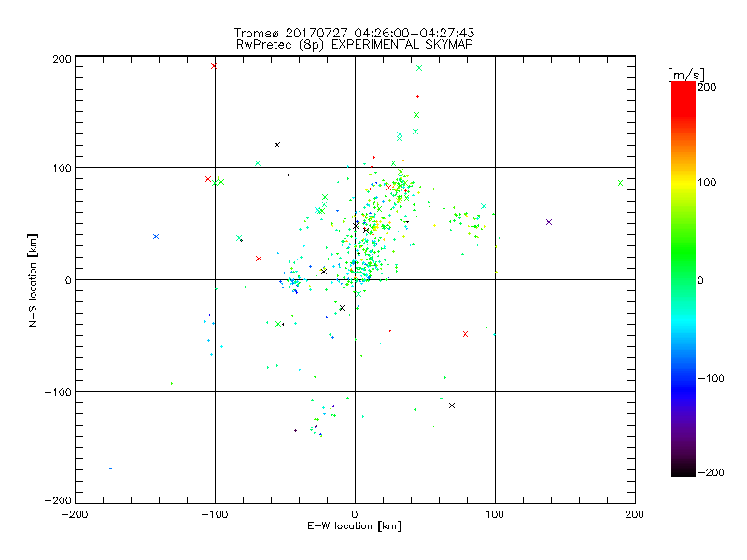The image size is (747, 560).
Task: Click the black X marker near bottom right
Action: pyautogui.click(x=452, y=406)
